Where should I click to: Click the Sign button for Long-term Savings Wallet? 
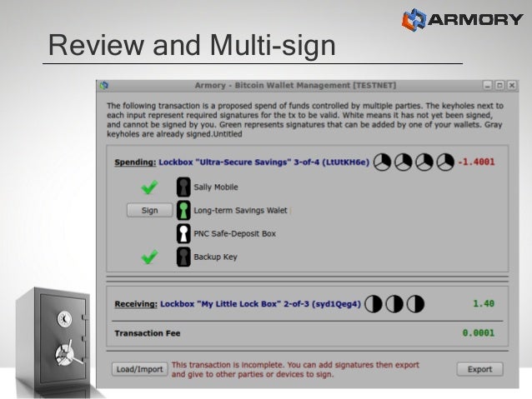point(149,210)
